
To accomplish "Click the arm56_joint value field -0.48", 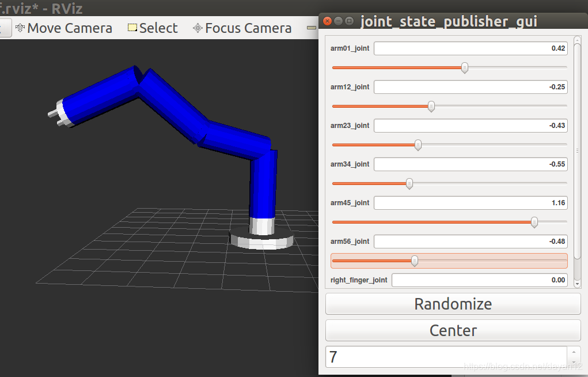I will point(471,242).
